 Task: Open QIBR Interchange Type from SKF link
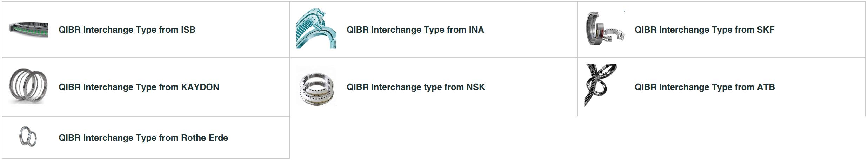(x=705, y=30)
